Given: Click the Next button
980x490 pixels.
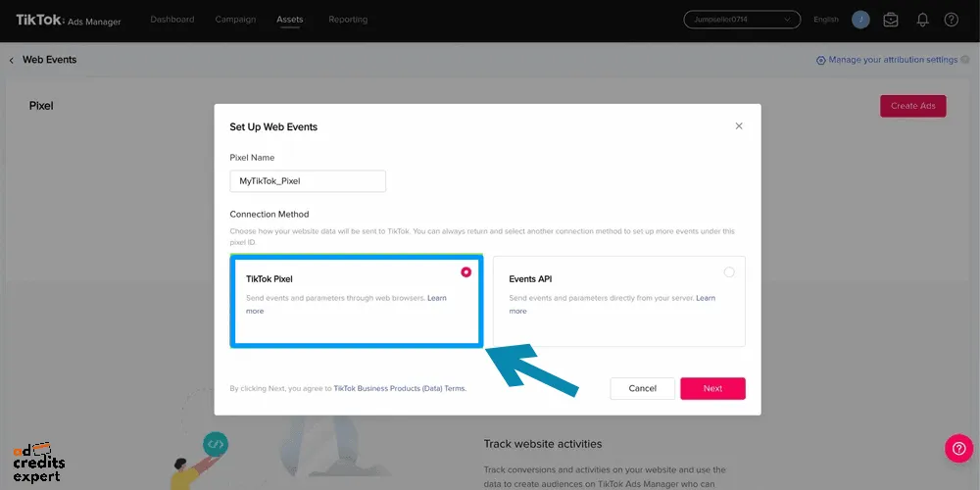Looking at the screenshot, I should coord(712,388).
